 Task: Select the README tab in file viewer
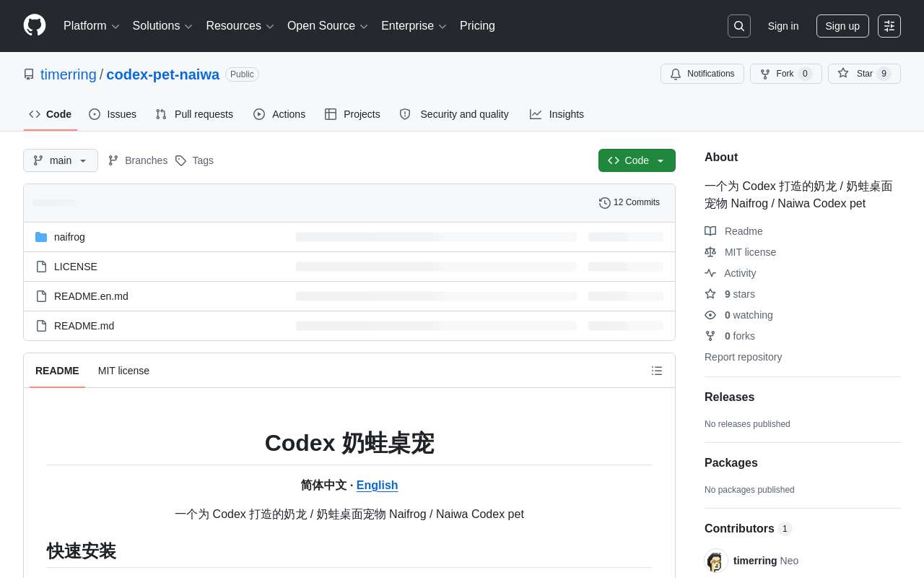pos(57,371)
